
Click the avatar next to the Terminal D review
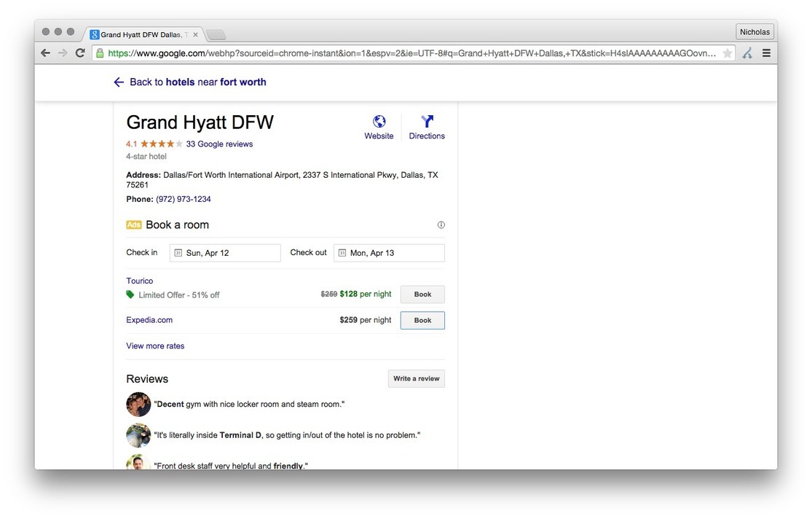click(138, 435)
